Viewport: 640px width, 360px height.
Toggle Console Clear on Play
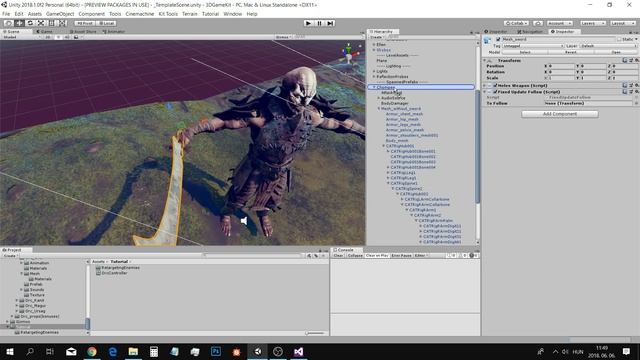point(377,256)
